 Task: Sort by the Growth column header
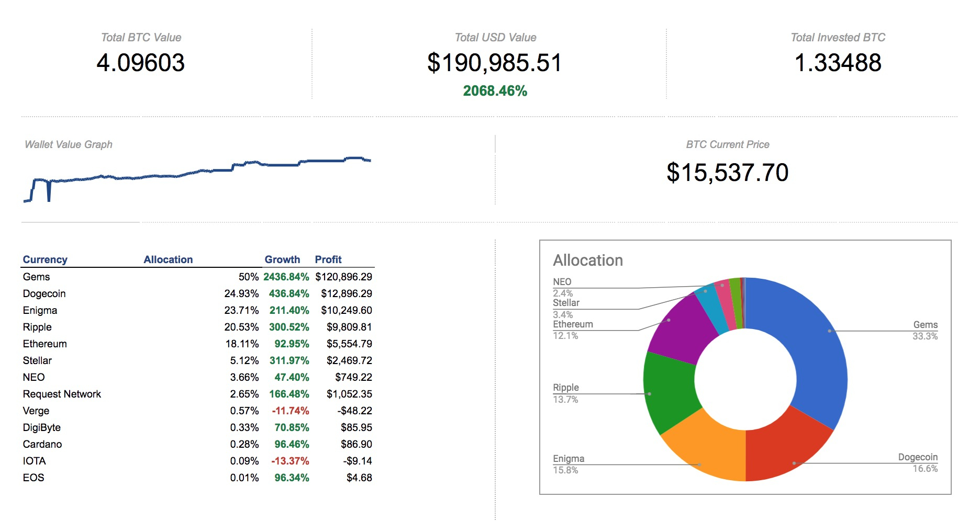coord(282,259)
